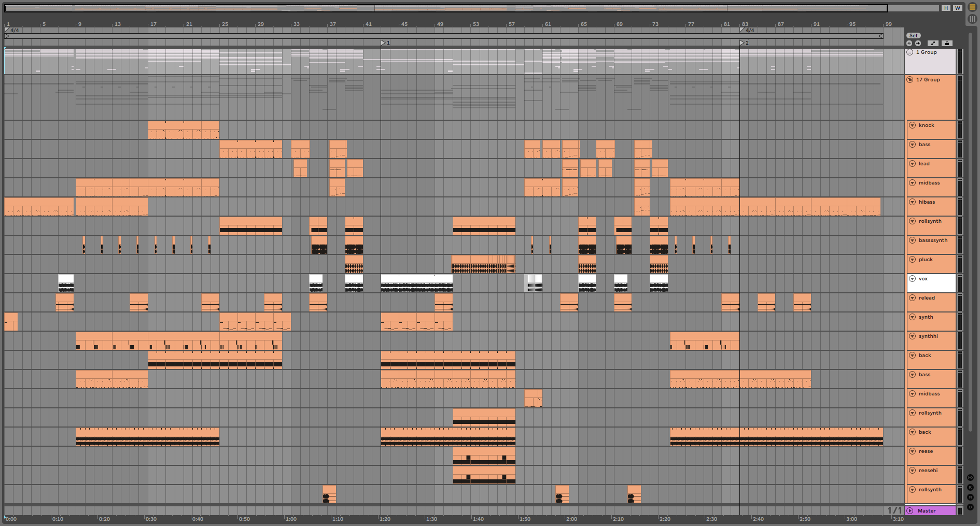Unfold the vox track
This screenshot has width=980, height=526.
912,279
